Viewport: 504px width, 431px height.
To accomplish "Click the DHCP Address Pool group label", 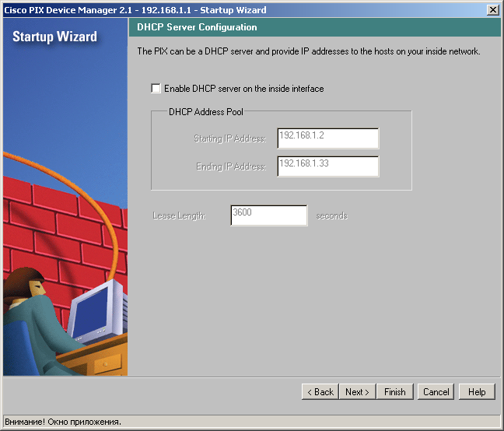I will click(x=206, y=112).
